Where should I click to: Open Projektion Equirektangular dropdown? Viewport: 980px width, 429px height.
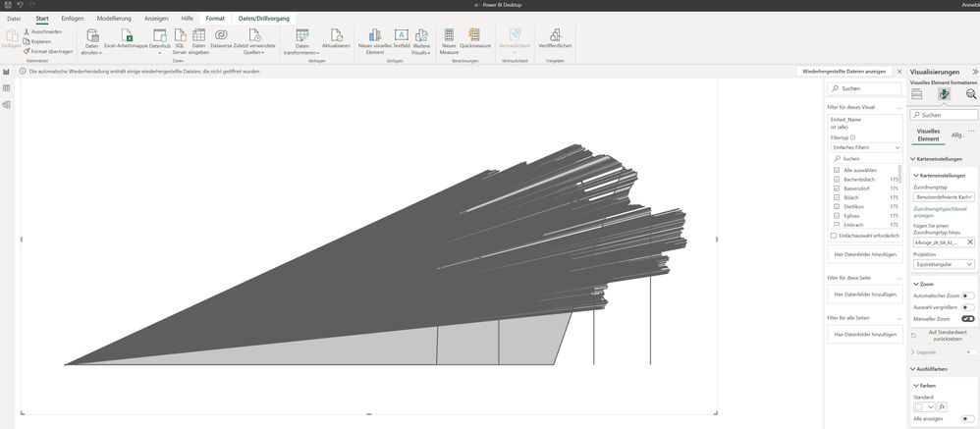point(944,265)
